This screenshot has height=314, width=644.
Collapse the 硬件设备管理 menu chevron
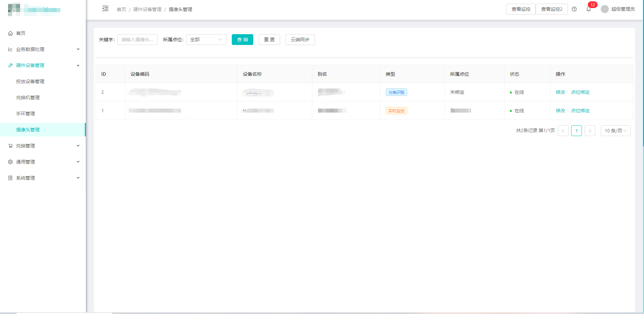click(78, 65)
